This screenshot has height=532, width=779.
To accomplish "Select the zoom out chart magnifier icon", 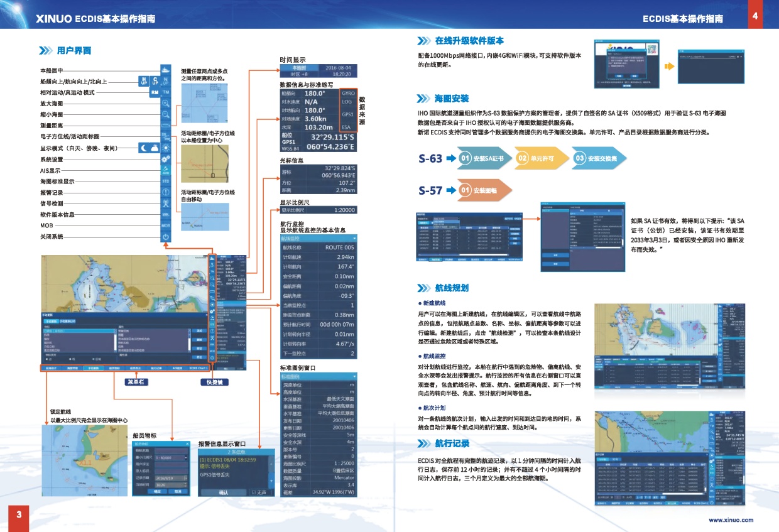I will click(166, 115).
